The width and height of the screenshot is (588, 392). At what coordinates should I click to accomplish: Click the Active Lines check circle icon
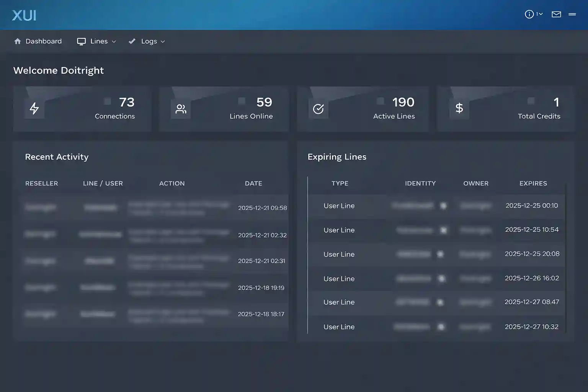point(318,109)
